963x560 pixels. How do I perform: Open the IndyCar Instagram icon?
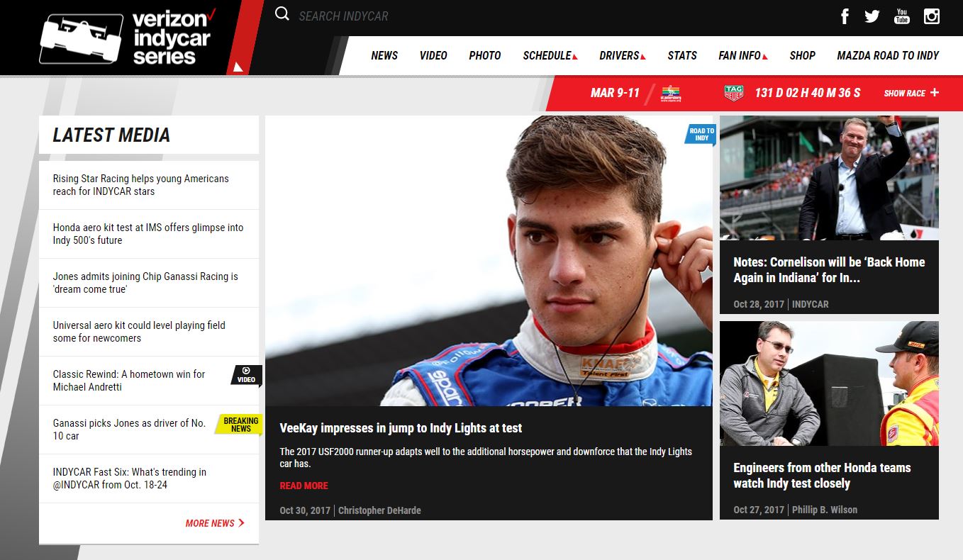[932, 16]
